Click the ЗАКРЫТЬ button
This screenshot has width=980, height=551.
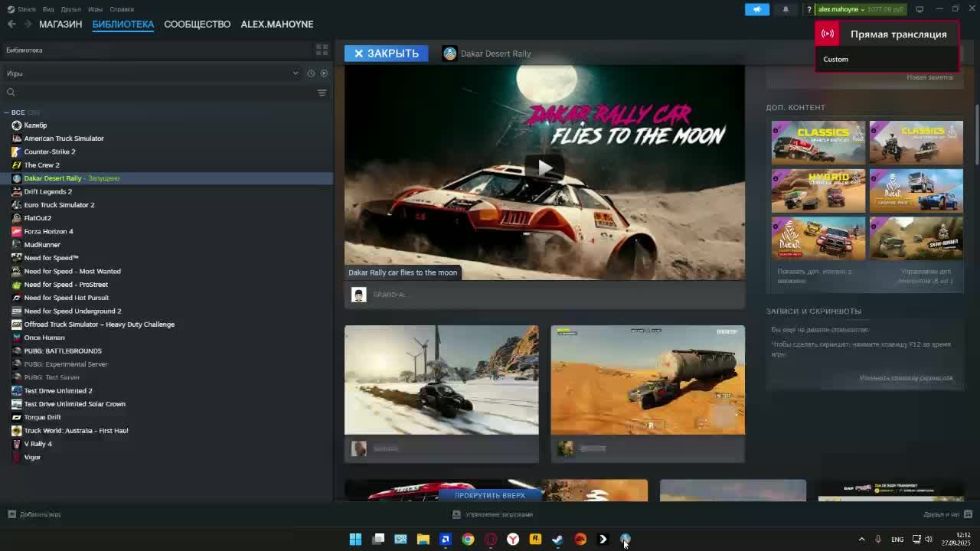pos(386,54)
